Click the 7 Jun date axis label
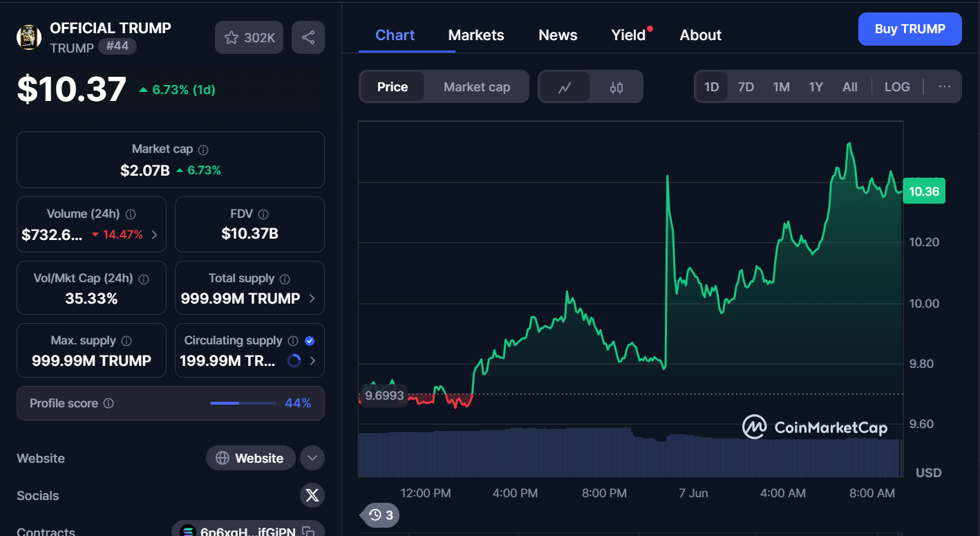The height and width of the screenshot is (536, 980). coord(693,493)
